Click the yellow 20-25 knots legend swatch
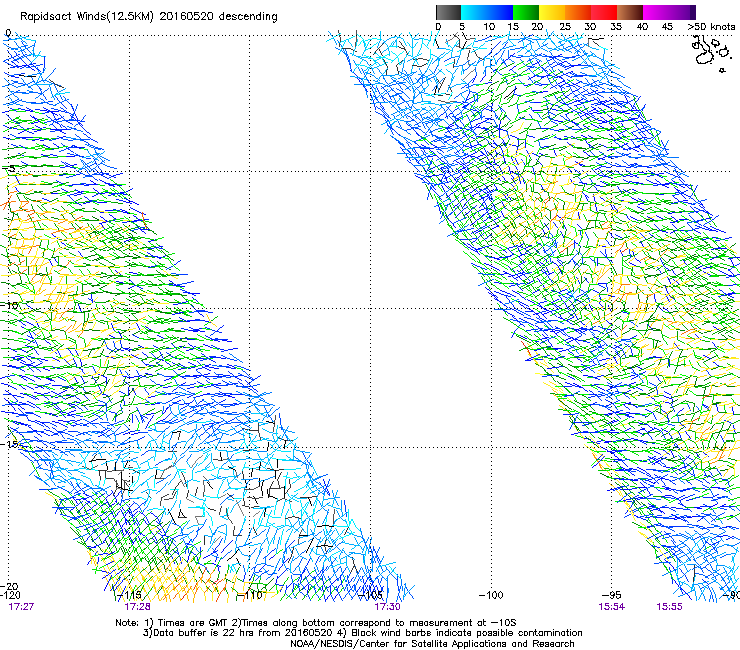This screenshot has width=740, height=650. click(x=552, y=12)
